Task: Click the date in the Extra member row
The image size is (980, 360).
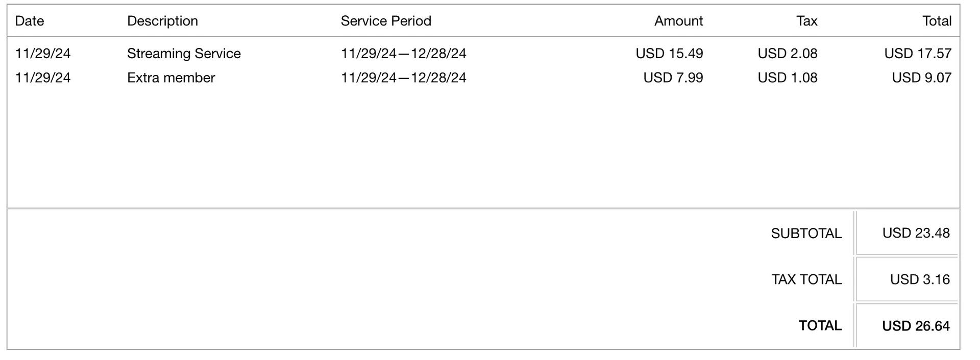Action: [x=43, y=78]
